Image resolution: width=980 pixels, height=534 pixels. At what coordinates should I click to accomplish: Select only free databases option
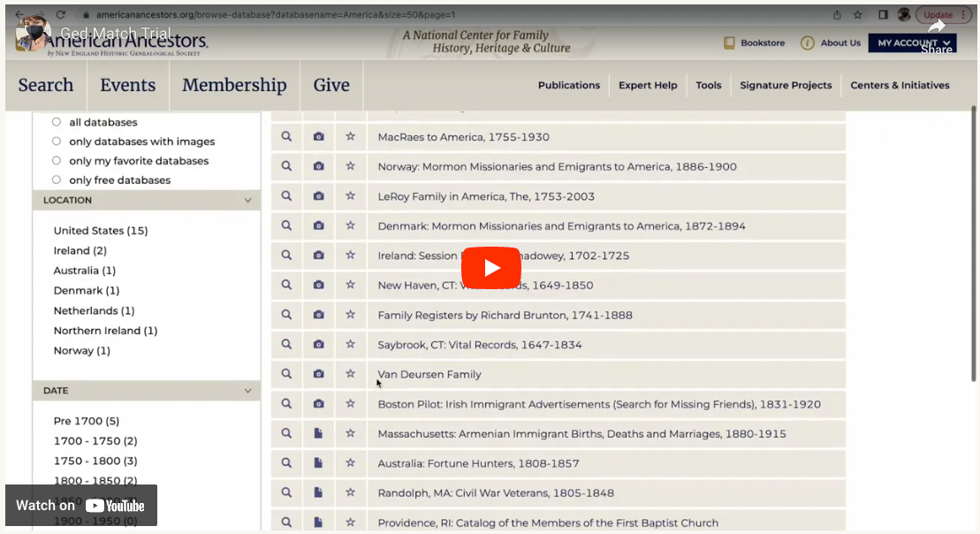(57, 180)
